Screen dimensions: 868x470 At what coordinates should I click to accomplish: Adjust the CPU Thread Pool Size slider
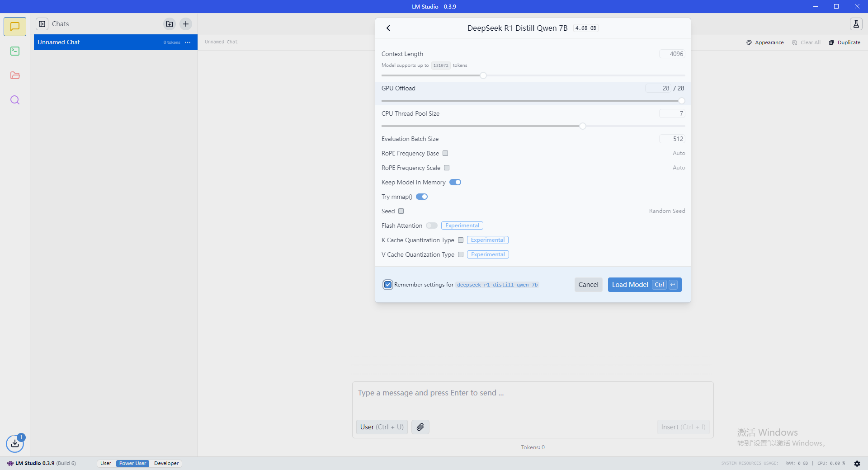(x=583, y=126)
